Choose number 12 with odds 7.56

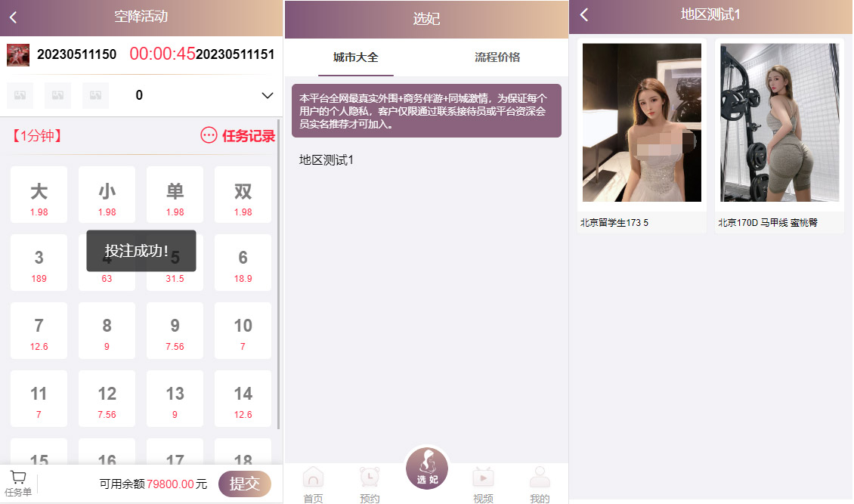pyautogui.click(x=107, y=399)
